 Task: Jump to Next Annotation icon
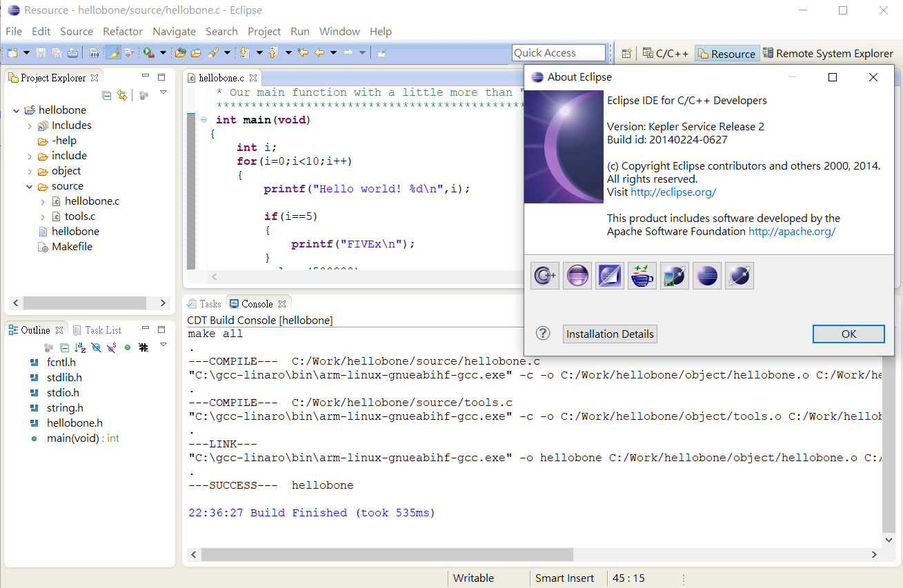(x=244, y=53)
